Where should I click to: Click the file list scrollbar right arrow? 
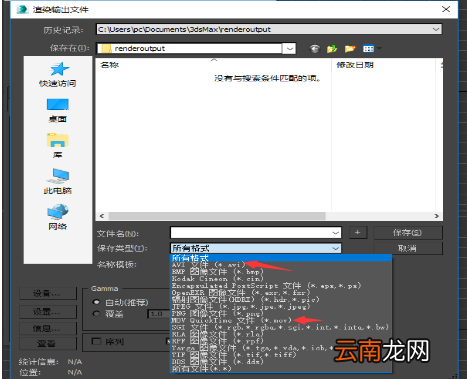(x=436, y=216)
